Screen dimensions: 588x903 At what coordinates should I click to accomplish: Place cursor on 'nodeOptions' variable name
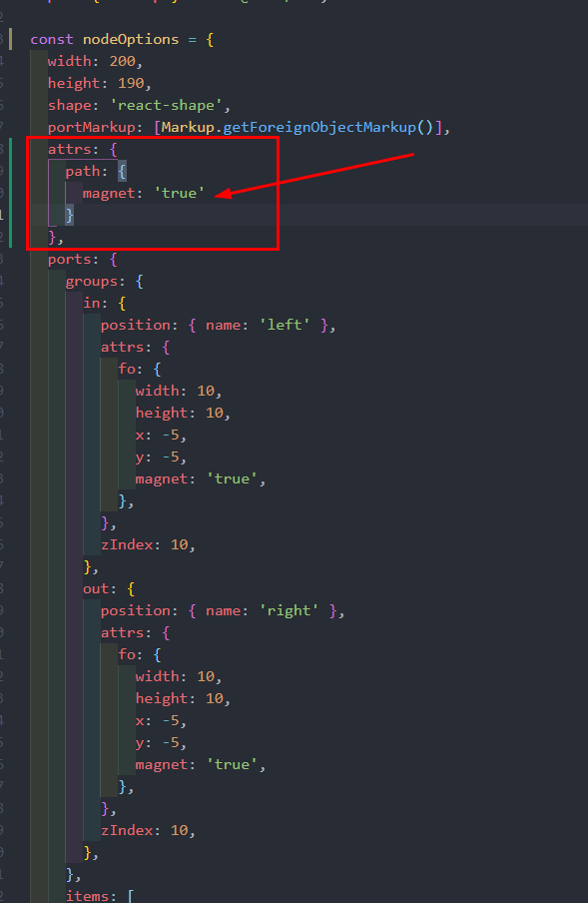[x=131, y=39]
